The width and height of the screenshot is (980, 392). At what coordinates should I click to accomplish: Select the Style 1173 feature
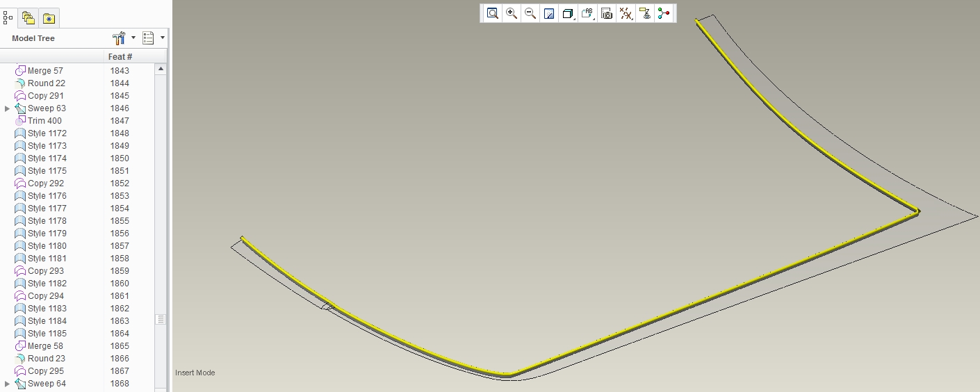[41, 146]
